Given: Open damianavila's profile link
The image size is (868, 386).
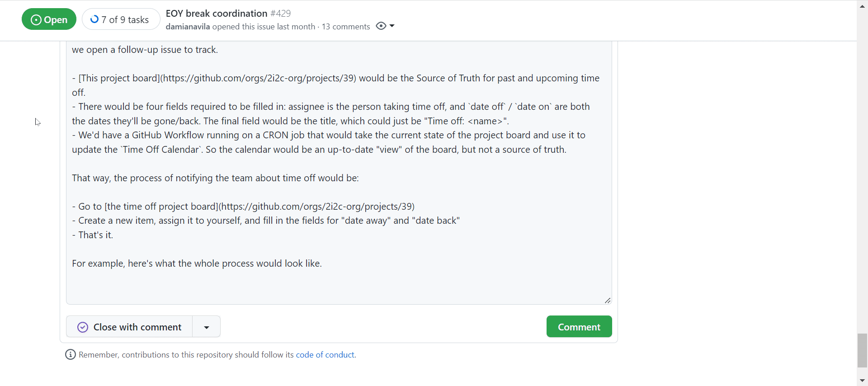Looking at the screenshot, I should click(188, 26).
